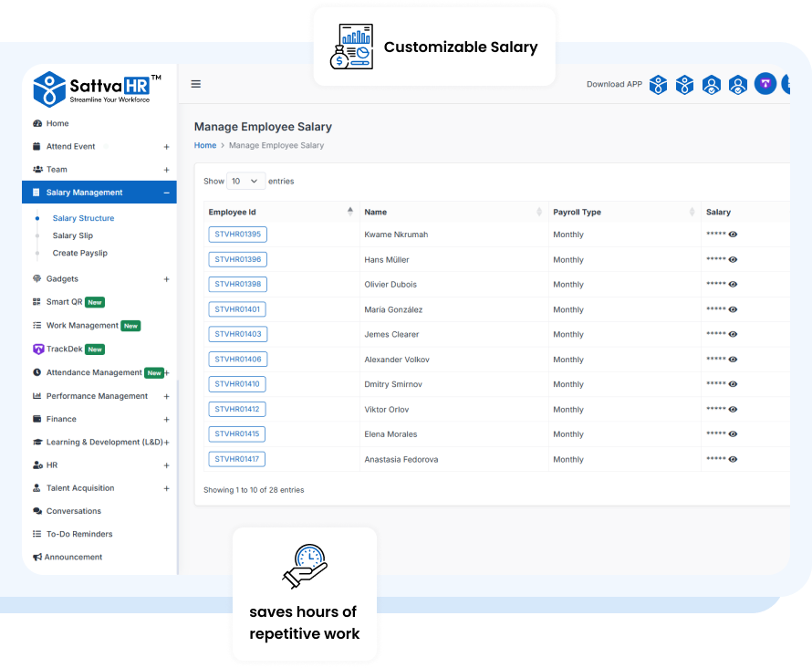Click the SattvaHR logo
Image resolution: width=812 pixels, height=668 pixels.
[x=98, y=89]
